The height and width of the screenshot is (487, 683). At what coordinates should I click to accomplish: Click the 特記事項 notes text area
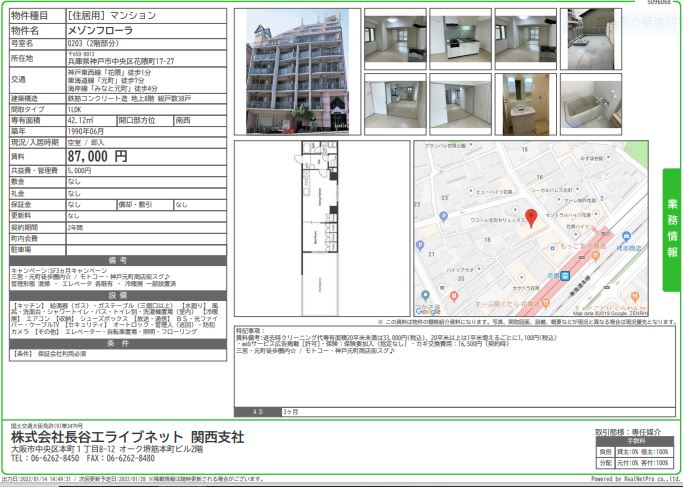(x=455, y=366)
